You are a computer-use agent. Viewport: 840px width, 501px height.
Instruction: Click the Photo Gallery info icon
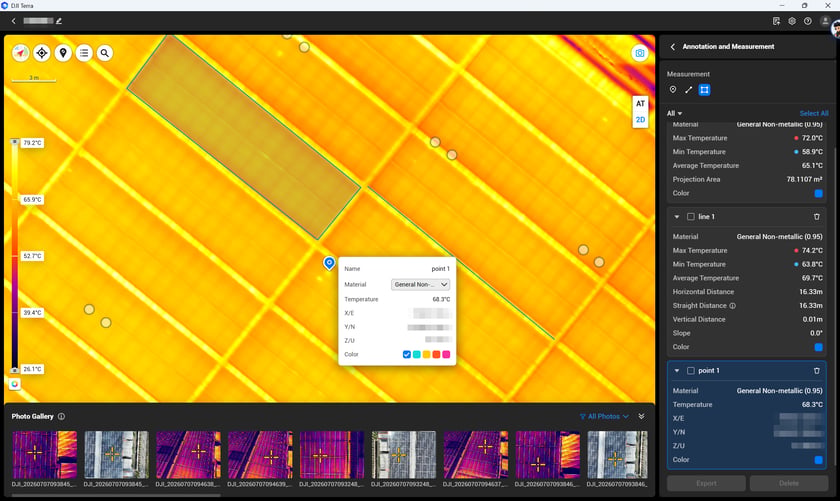[61, 416]
